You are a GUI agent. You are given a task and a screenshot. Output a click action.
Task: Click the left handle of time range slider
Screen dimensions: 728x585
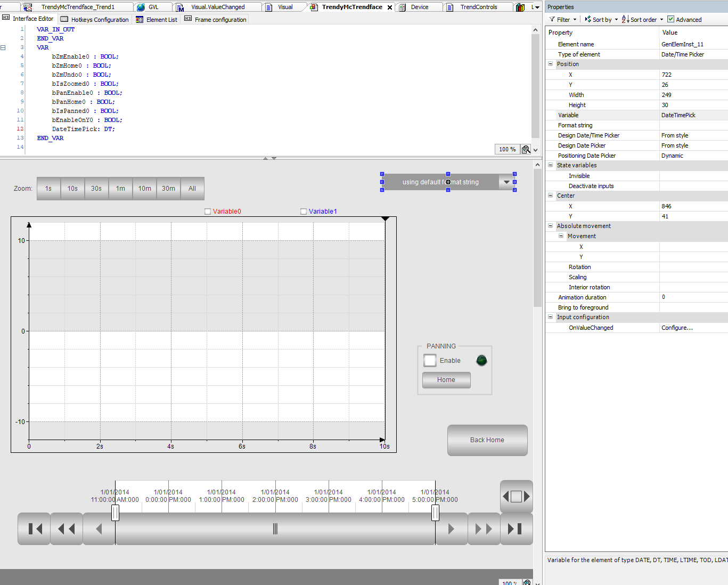[x=115, y=513]
